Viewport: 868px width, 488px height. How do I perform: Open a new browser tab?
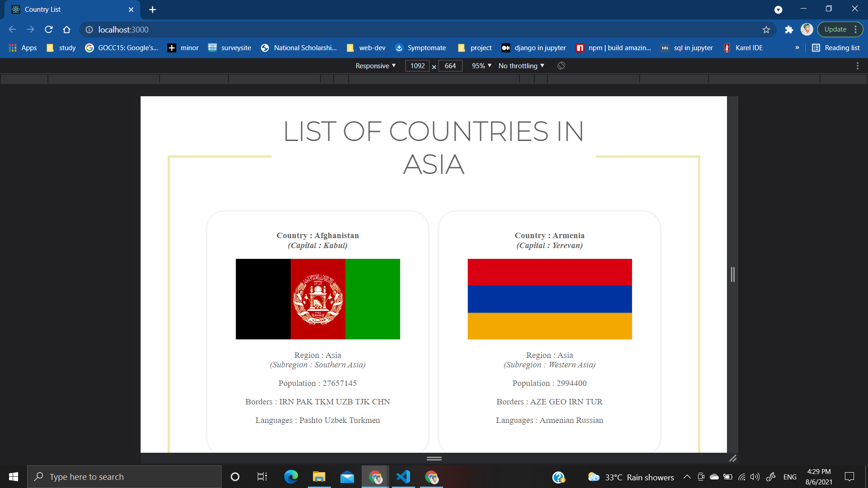coord(153,9)
